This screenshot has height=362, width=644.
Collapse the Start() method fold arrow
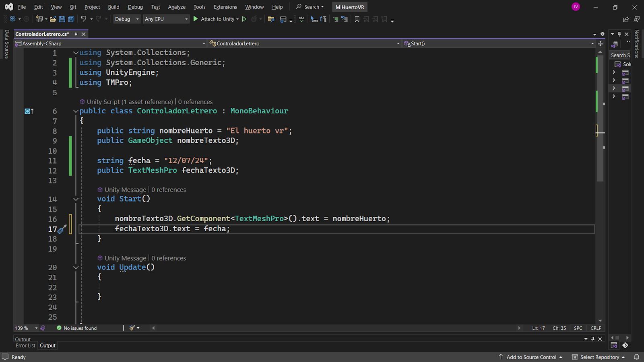[76, 199]
